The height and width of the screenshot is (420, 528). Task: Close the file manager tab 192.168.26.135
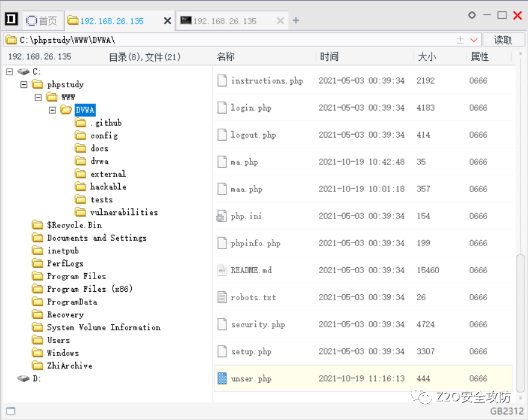(167, 21)
